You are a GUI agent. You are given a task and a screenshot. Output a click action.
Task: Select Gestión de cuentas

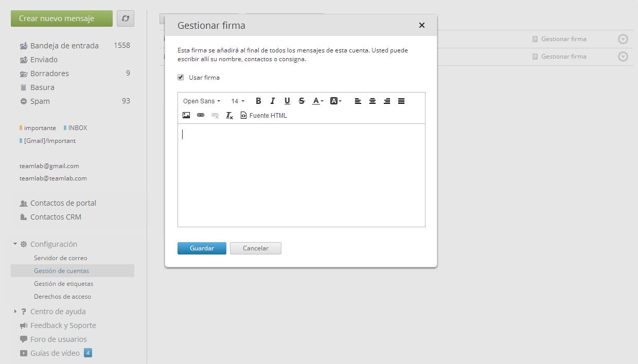pyautogui.click(x=73, y=270)
